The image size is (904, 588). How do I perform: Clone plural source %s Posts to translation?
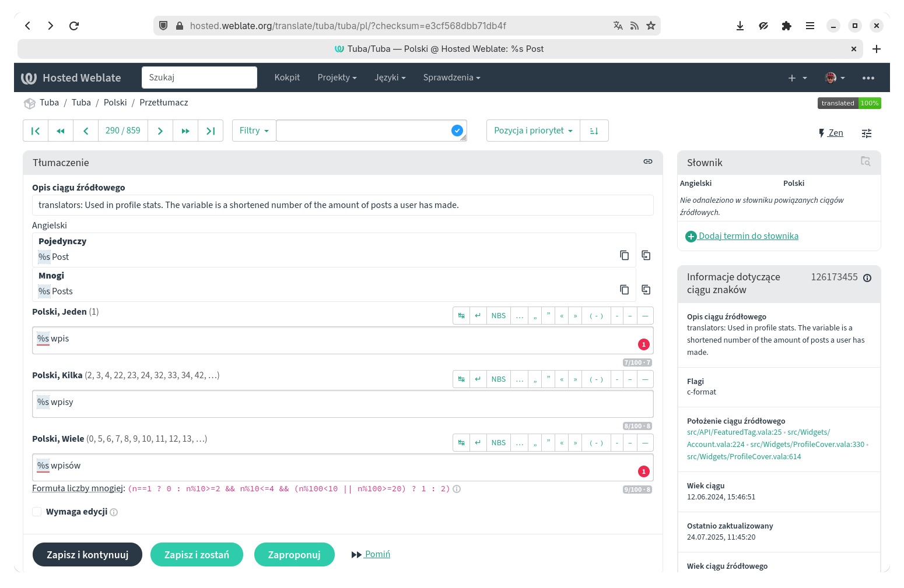(x=646, y=290)
